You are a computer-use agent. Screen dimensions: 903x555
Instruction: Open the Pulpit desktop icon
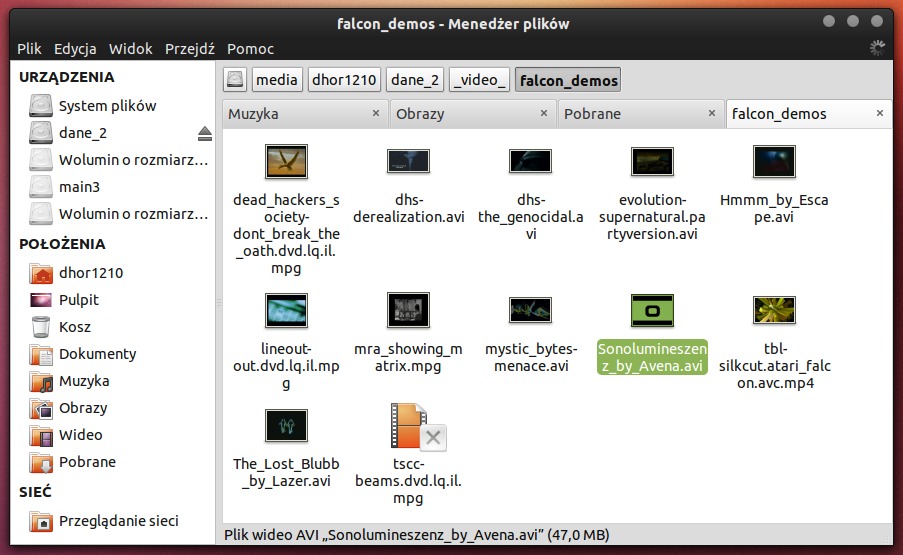point(41,300)
